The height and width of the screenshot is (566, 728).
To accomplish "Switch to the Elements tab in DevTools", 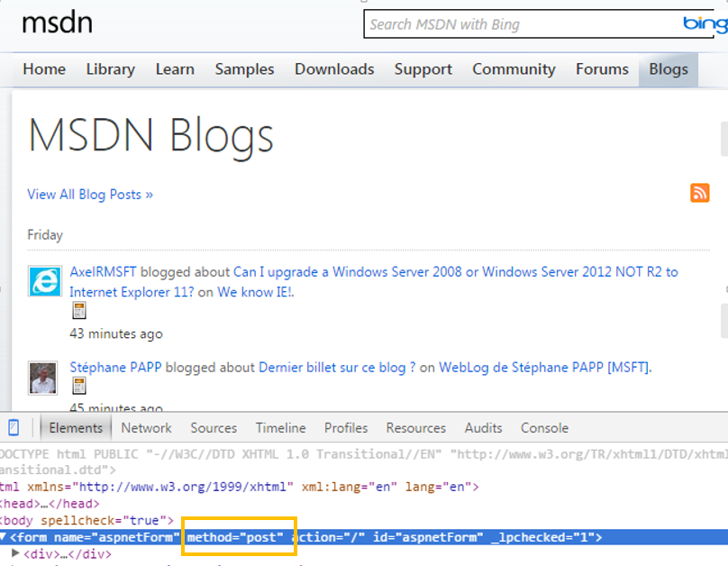I will click(76, 427).
